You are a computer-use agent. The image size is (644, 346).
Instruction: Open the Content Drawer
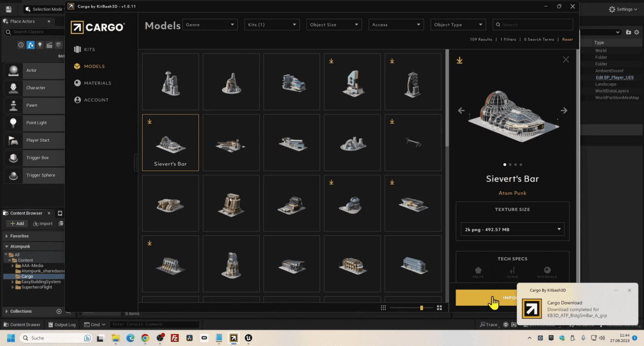(x=22, y=325)
